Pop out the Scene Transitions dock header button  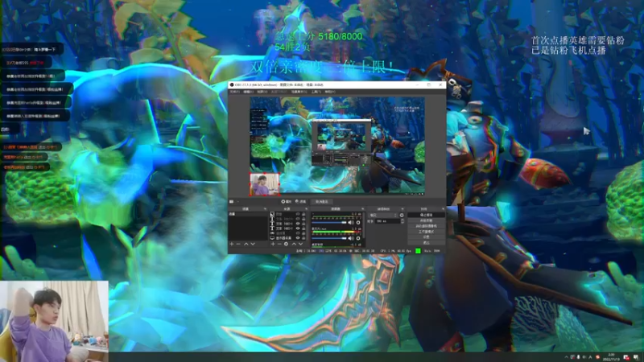(402, 209)
